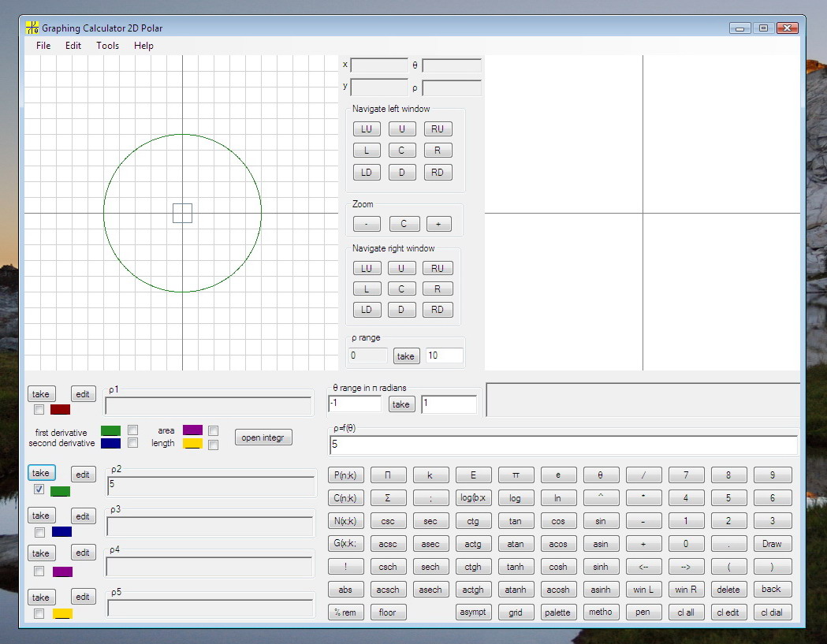Enable the ρ1 graph checkbox

tap(39, 410)
